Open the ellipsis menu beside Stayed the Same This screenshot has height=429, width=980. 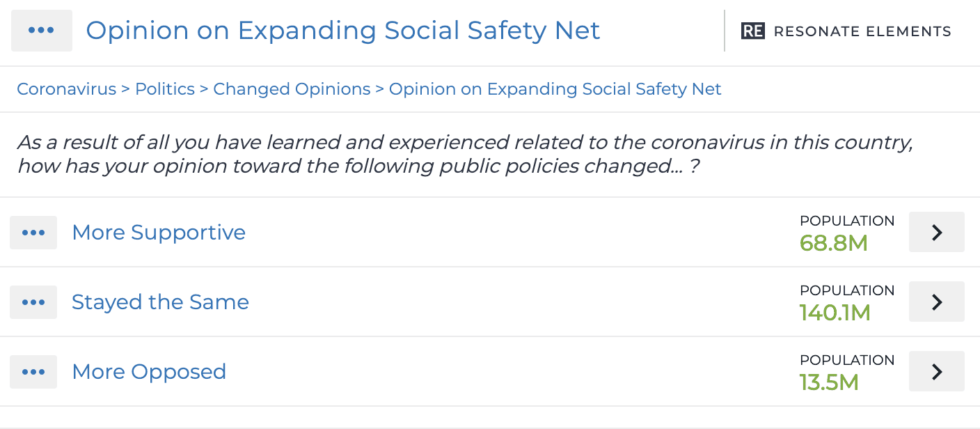click(33, 302)
